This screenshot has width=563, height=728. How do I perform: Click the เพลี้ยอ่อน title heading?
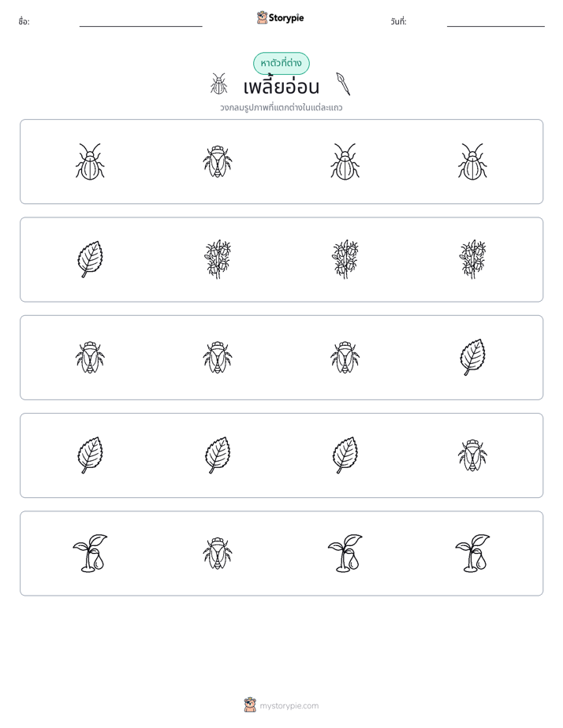pyautogui.click(x=281, y=87)
